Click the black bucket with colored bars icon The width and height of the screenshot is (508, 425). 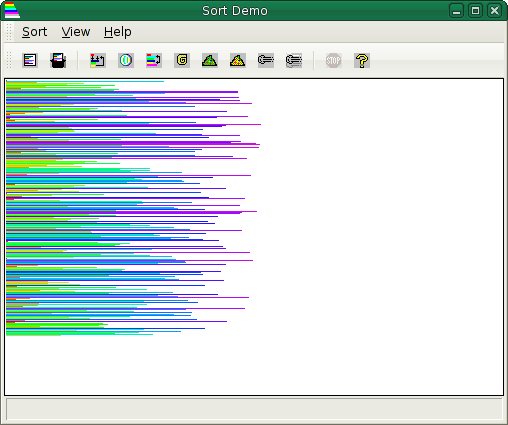coord(58,61)
